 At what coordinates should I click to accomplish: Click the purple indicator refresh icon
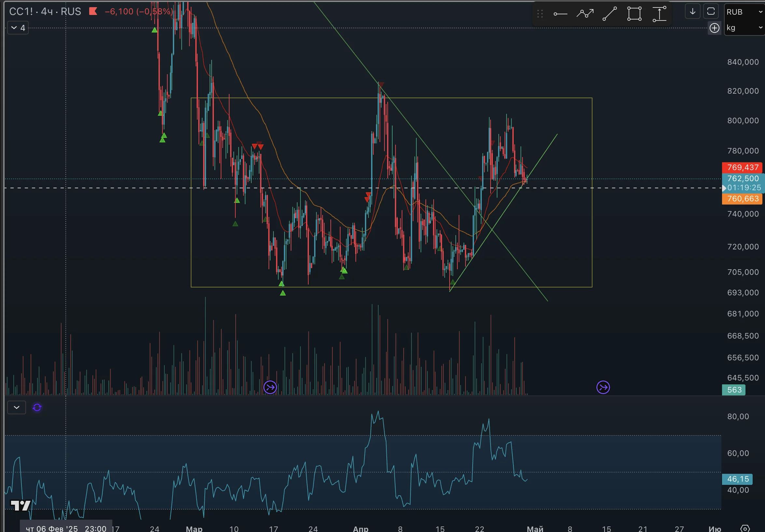[x=37, y=407]
